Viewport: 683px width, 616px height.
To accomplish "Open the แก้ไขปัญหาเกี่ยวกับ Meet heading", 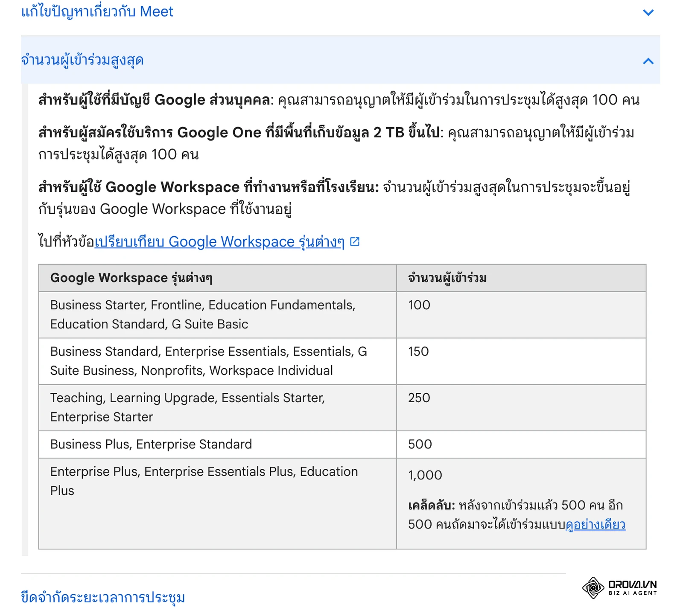I will (97, 12).
